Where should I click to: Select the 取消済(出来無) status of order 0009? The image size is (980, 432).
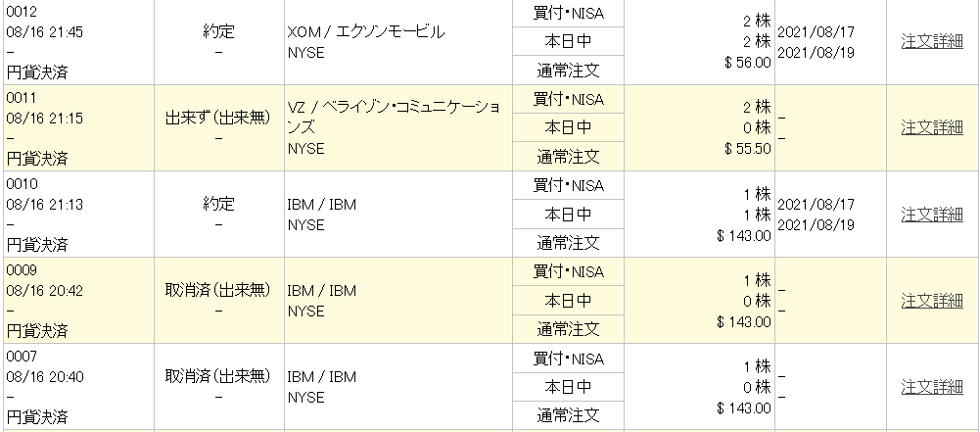(x=217, y=290)
